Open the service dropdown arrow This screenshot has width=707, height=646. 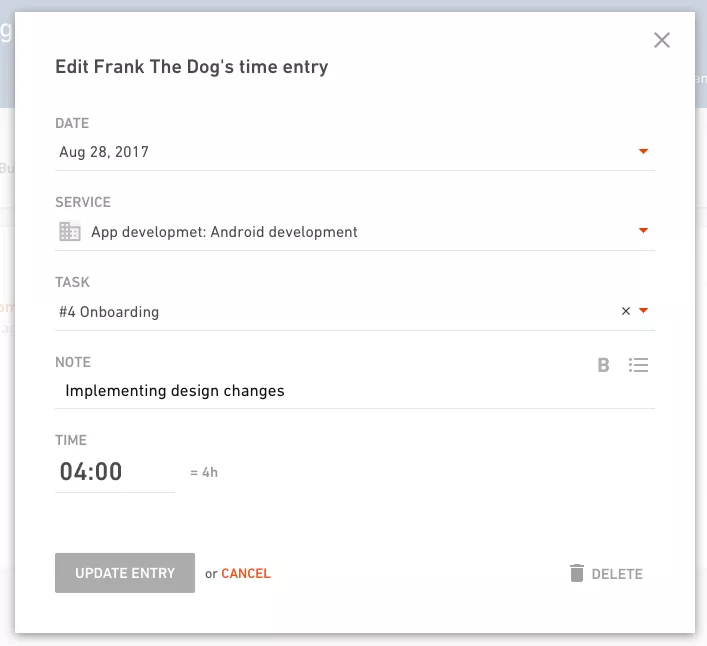[643, 230]
